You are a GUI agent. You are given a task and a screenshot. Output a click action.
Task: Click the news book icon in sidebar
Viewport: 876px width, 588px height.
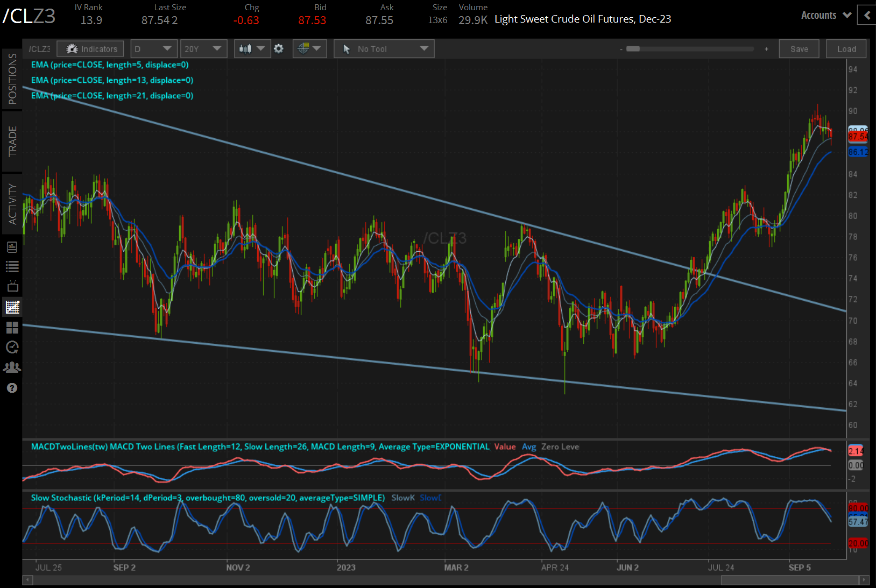click(12, 247)
